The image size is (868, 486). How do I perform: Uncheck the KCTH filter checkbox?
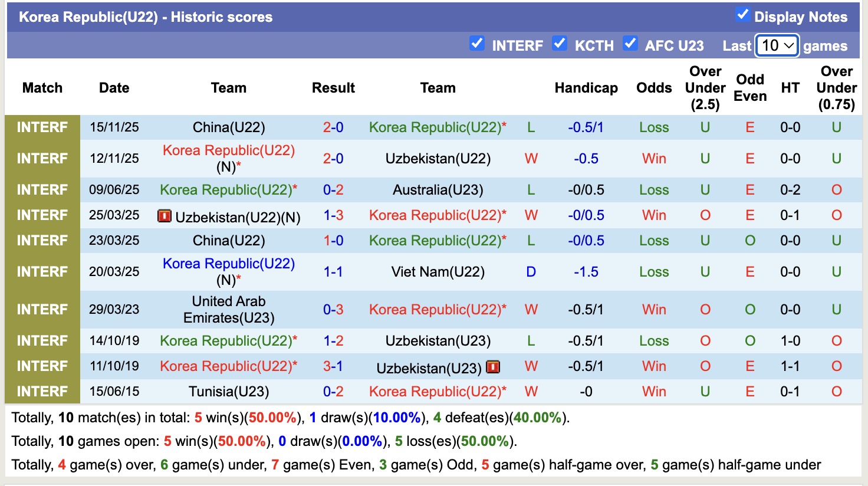click(x=559, y=44)
